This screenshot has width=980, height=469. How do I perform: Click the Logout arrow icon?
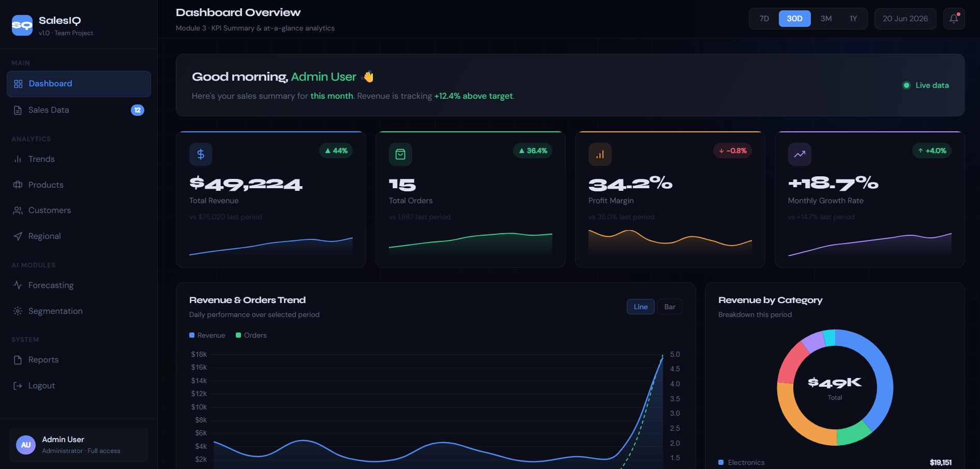(18, 386)
